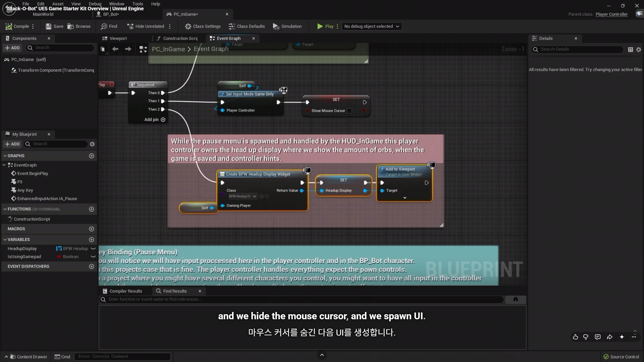This screenshot has height=362, width=644.
Task: Open the Asset menu
Action: (58, 4)
